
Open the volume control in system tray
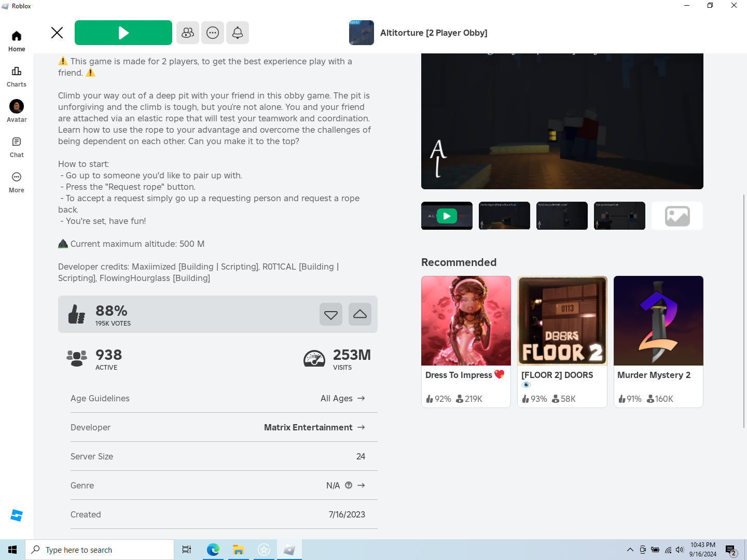tap(680, 550)
